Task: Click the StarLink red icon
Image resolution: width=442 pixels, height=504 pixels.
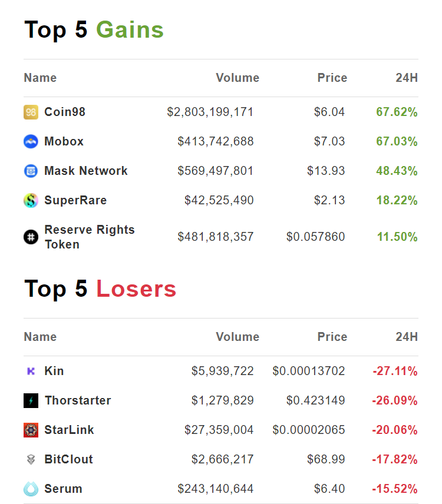Action: tap(31, 430)
